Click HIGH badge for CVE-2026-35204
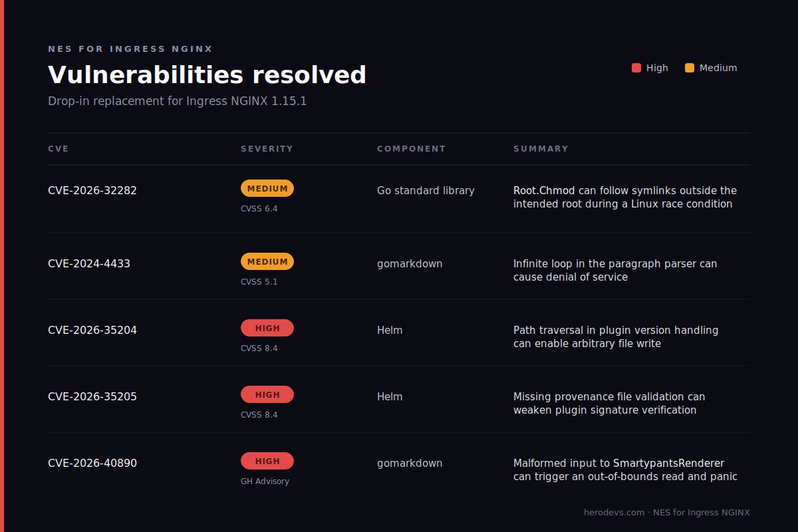The height and width of the screenshot is (532, 798). click(267, 328)
